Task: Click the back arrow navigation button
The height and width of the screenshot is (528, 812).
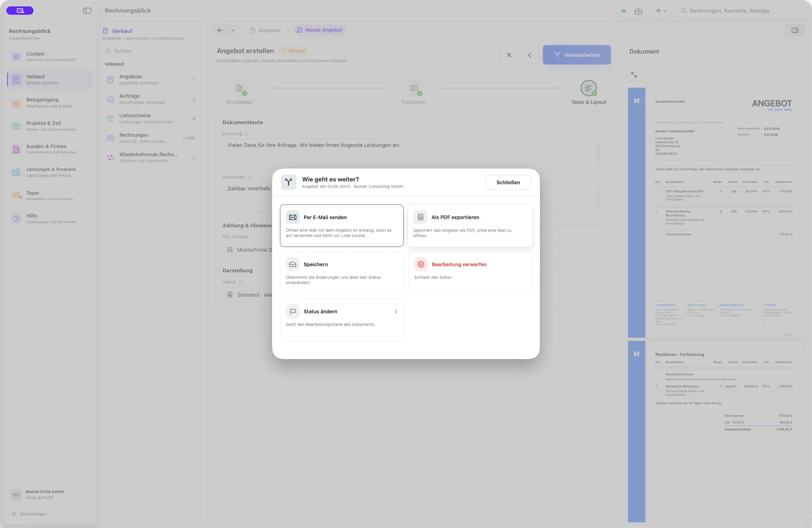Action: 220,30
